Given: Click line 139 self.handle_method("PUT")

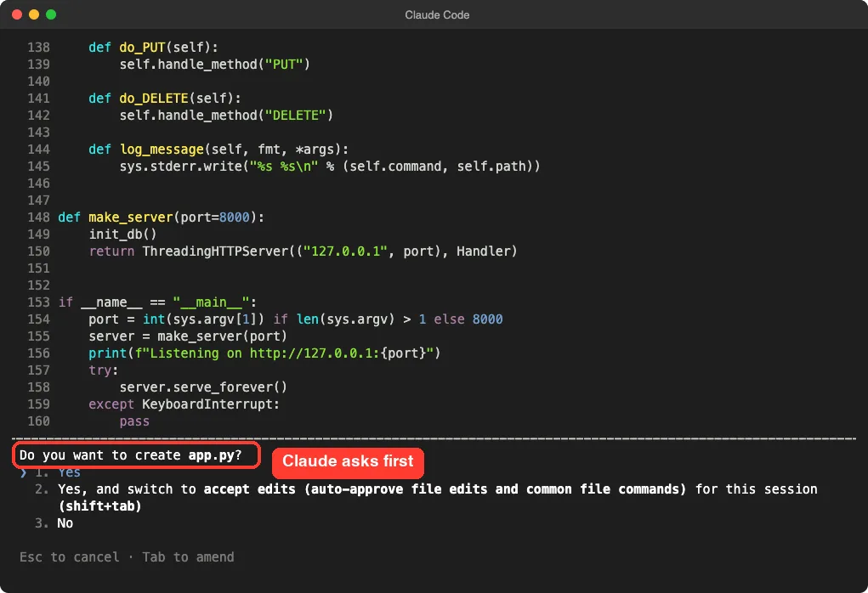Looking at the screenshot, I should [215, 65].
